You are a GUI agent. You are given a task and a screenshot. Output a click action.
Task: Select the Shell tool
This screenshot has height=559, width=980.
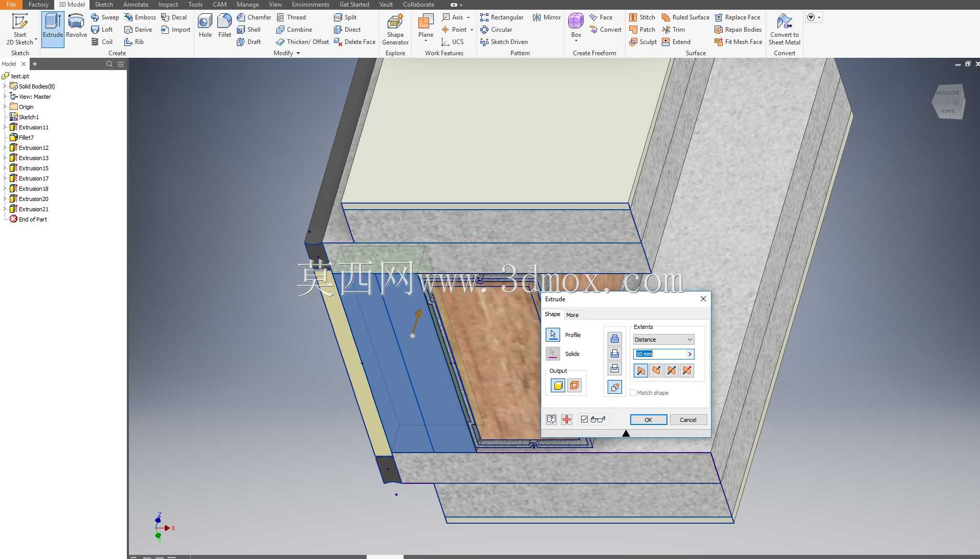249,30
